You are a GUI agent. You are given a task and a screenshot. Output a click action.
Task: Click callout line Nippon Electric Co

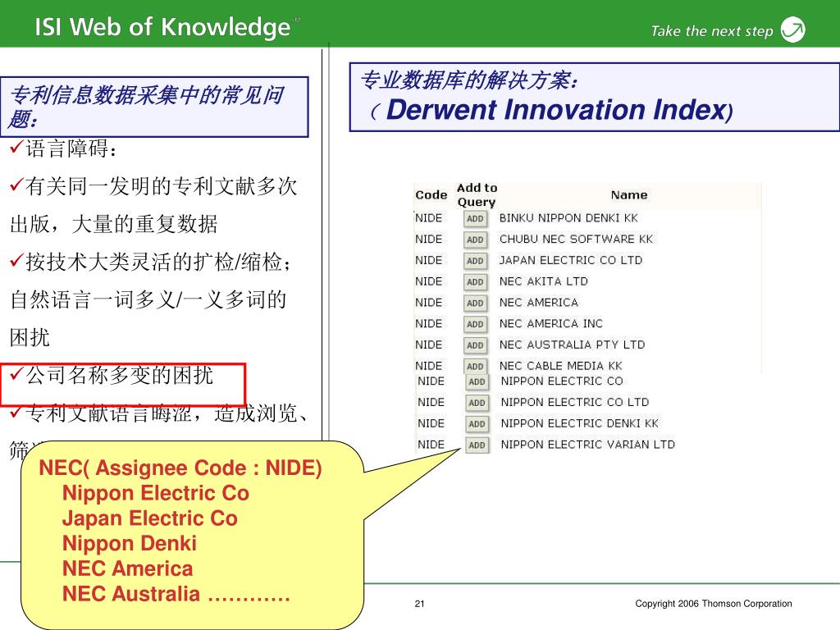point(155,493)
